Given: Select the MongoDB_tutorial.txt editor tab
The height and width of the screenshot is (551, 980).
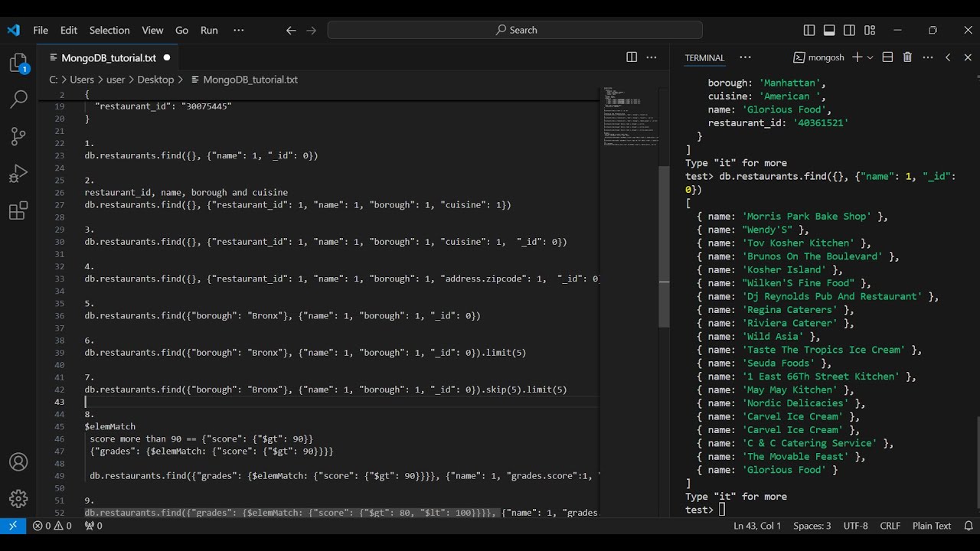Looking at the screenshot, I should (x=109, y=57).
